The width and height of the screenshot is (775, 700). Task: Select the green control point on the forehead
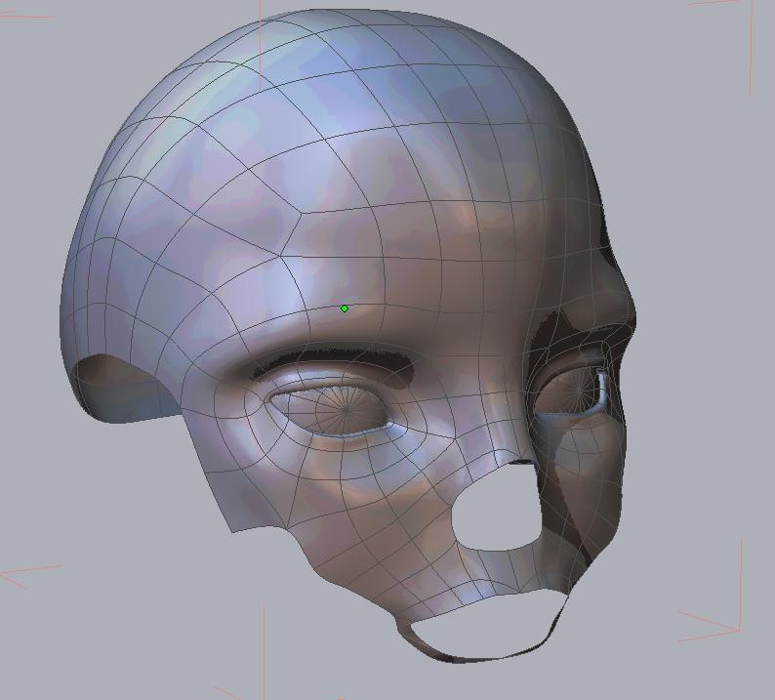[345, 309]
